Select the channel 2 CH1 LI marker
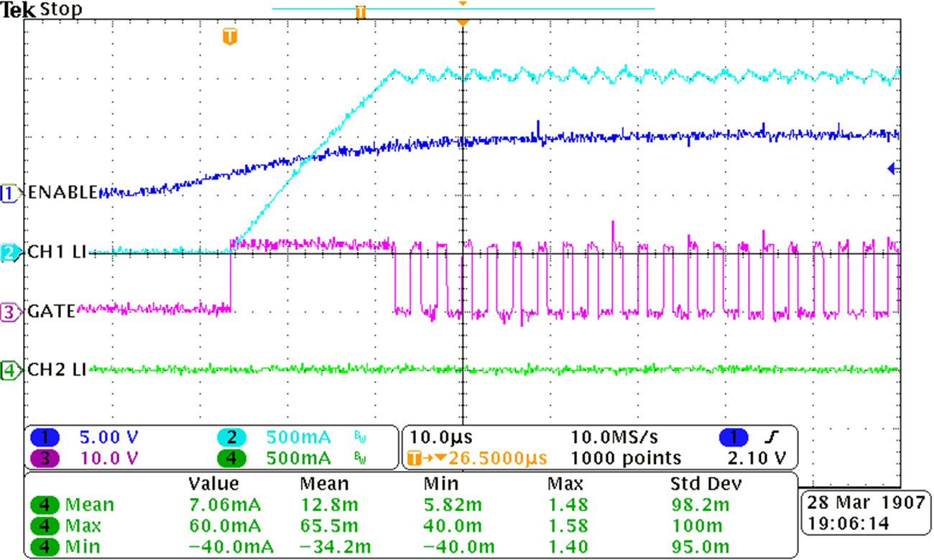 point(10,253)
